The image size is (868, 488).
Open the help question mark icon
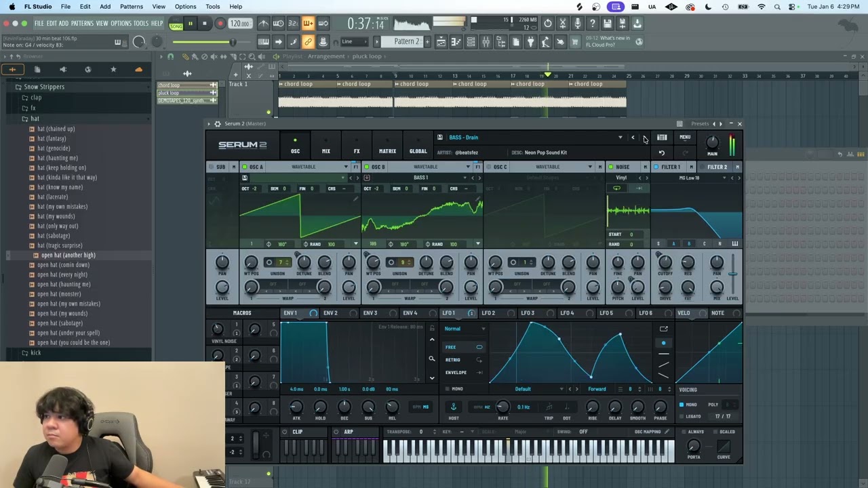coord(592,24)
